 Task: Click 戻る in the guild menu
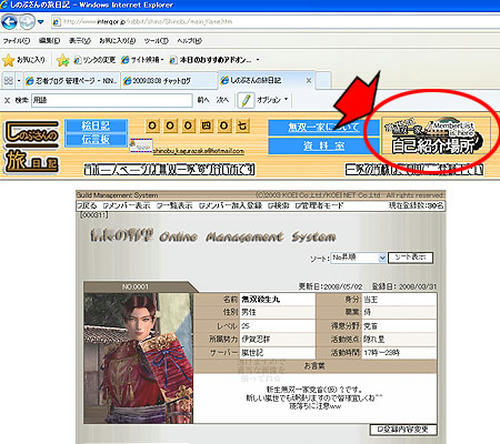[x=87, y=206]
